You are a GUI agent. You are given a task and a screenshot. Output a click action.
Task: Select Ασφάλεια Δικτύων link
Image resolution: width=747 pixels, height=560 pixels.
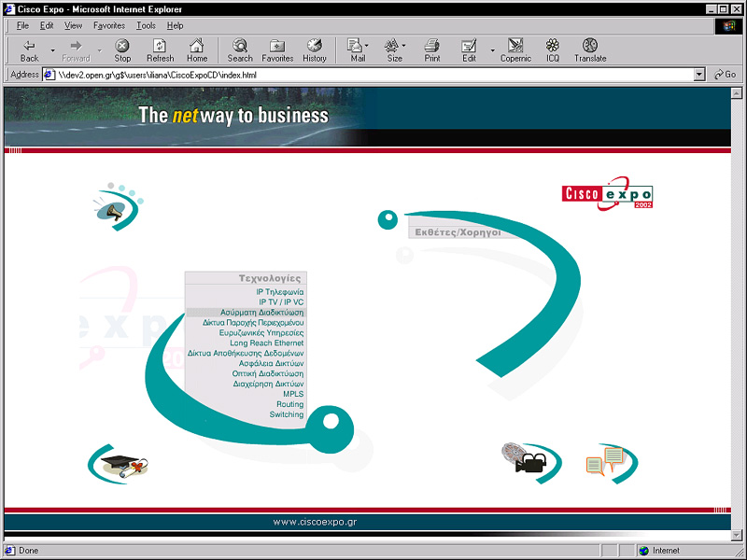pyautogui.click(x=271, y=363)
